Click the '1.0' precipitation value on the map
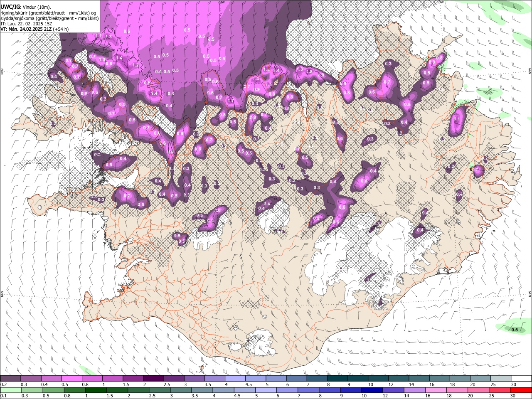 102,59
